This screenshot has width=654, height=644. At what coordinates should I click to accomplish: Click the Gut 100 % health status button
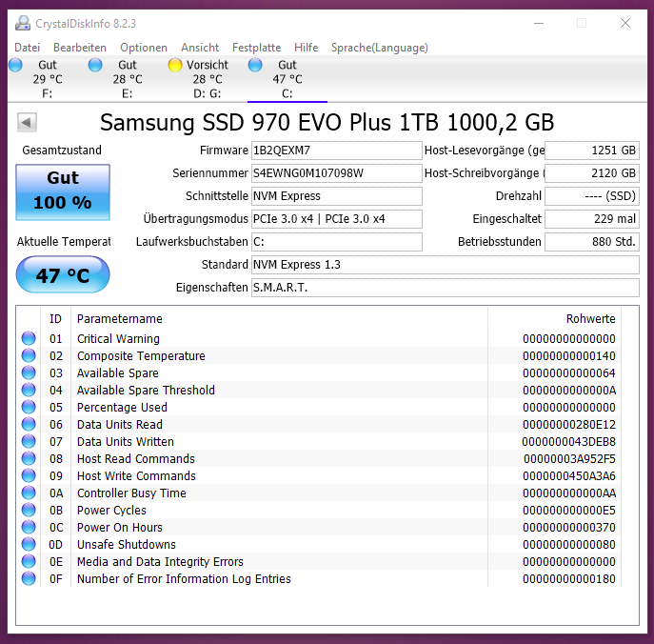(63, 192)
